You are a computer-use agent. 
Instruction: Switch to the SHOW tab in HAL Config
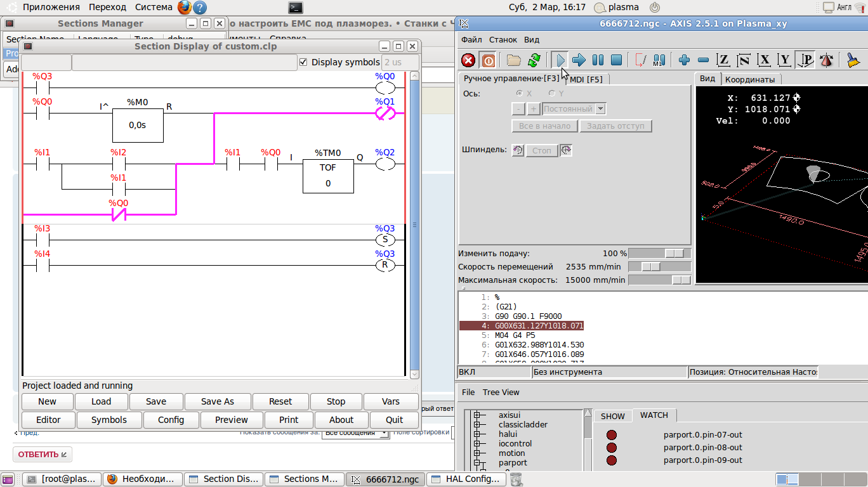613,417
